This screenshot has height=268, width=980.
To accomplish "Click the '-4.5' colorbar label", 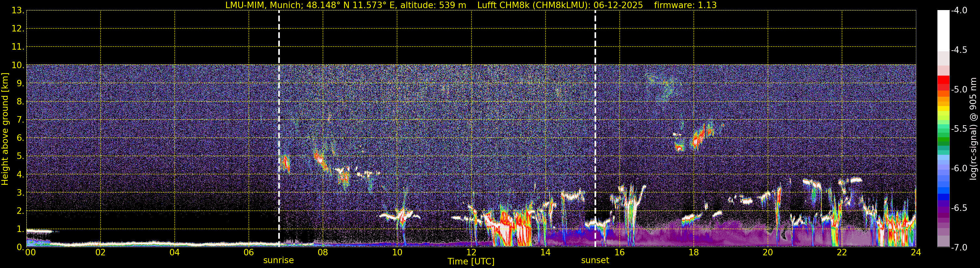I will pyautogui.click(x=959, y=50).
